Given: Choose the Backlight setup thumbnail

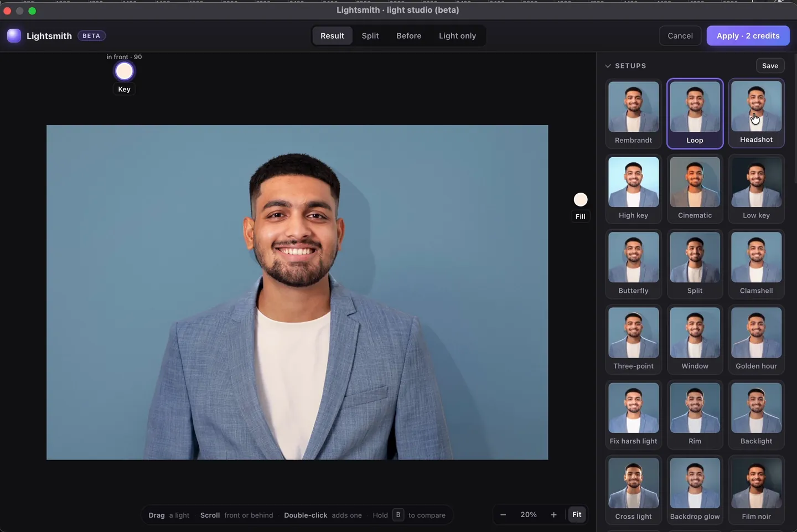Looking at the screenshot, I should click(756, 415).
